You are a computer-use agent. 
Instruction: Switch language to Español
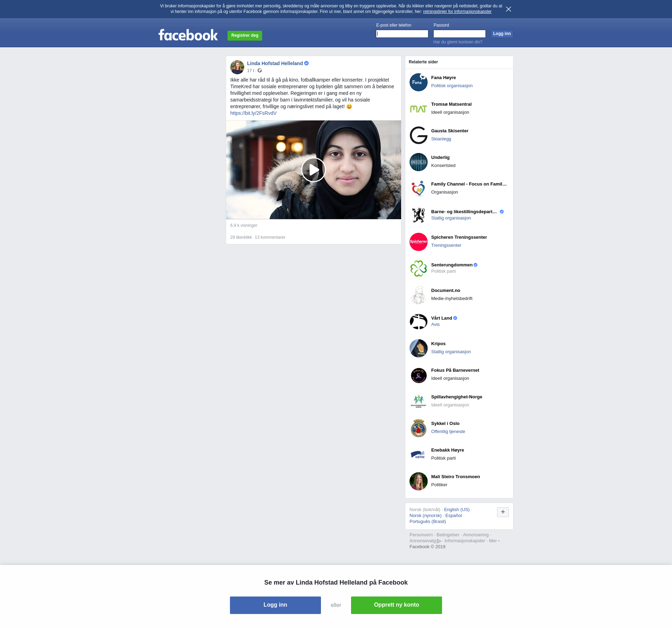(454, 516)
